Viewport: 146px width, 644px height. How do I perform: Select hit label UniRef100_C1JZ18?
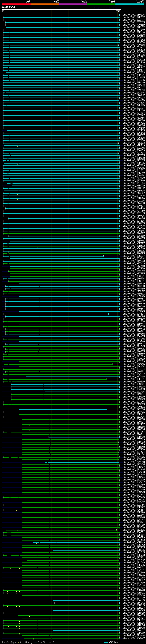coord(133,266)
